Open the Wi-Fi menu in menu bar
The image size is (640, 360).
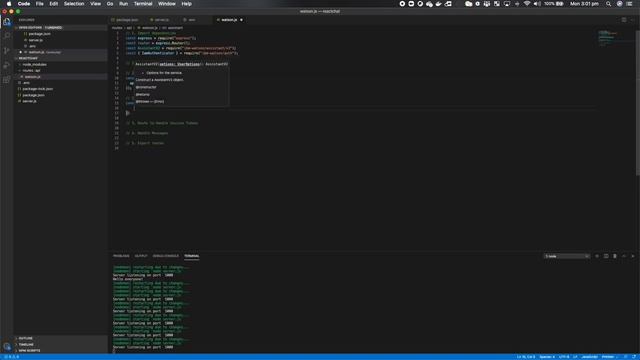point(527,4)
